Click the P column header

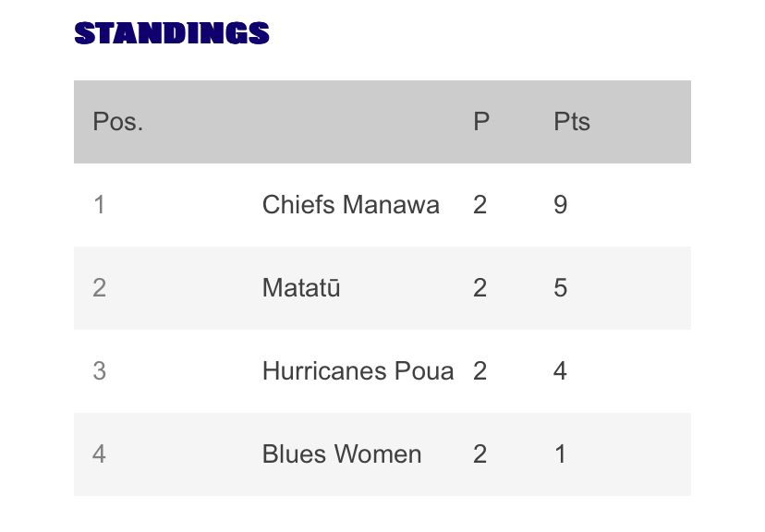[x=481, y=121]
